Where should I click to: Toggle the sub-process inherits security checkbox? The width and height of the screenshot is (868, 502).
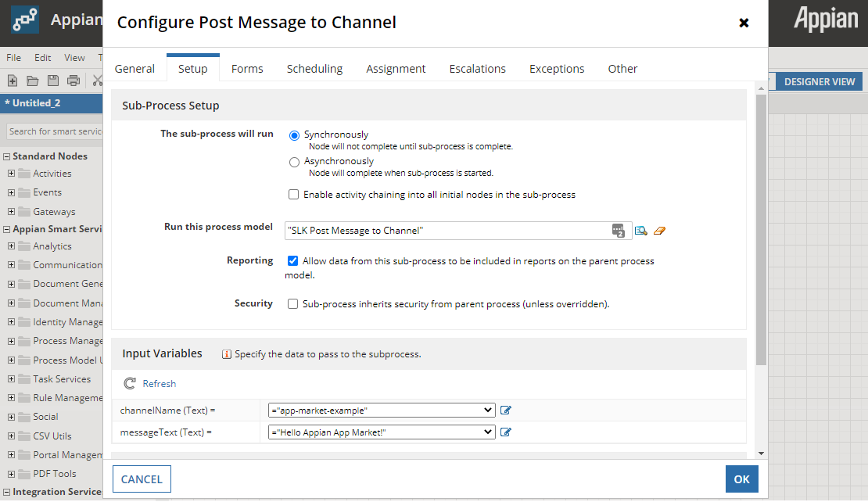[x=292, y=304]
